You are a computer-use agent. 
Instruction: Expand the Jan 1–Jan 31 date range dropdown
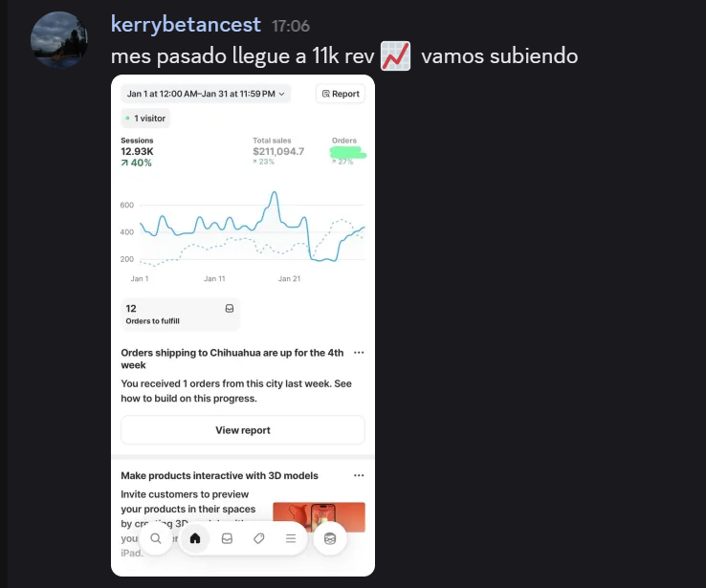[206, 94]
